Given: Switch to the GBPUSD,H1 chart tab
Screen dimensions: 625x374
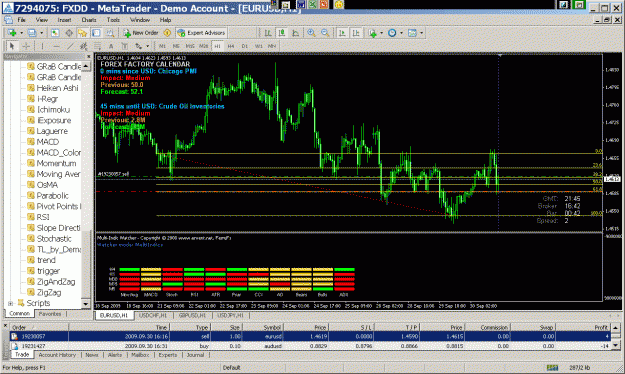Looking at the screenshot, I should tap(192, 315).
